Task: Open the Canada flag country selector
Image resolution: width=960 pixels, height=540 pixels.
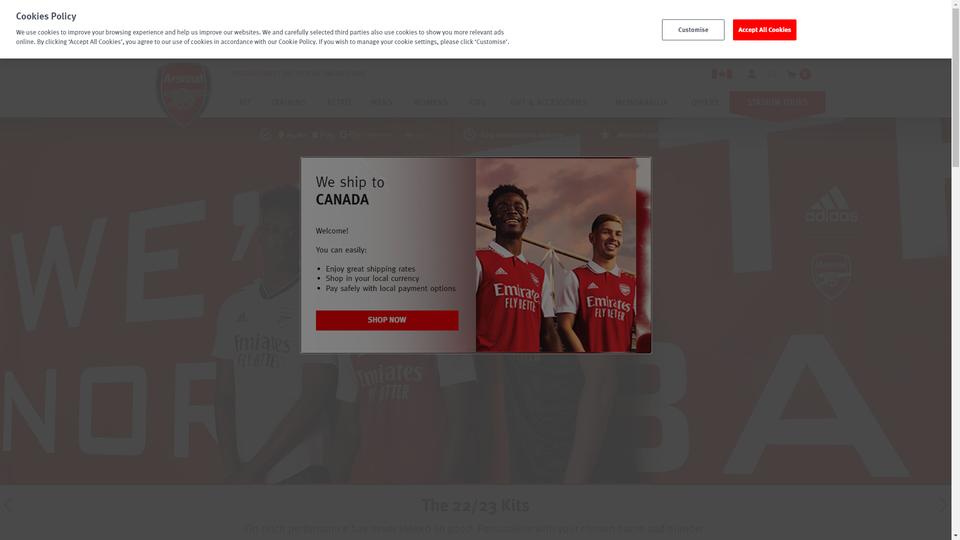Action: click(722, 74)
